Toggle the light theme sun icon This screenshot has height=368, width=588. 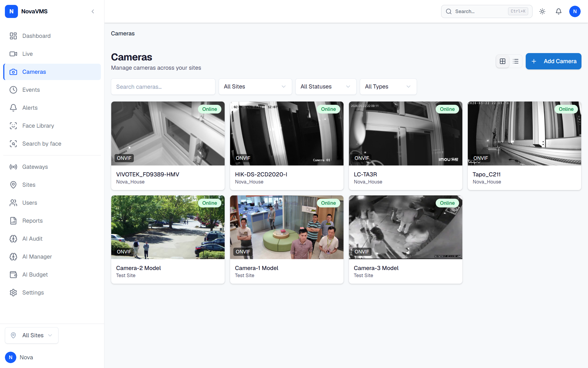pos(542,11)
